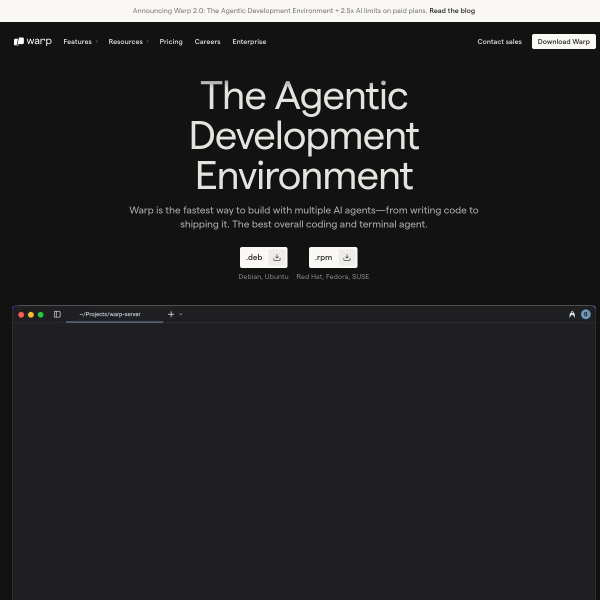600x600 pixels.
Task: Select the ~/Projects/warp-server tab
Action: pyautogui.click(x=110, y=314)
